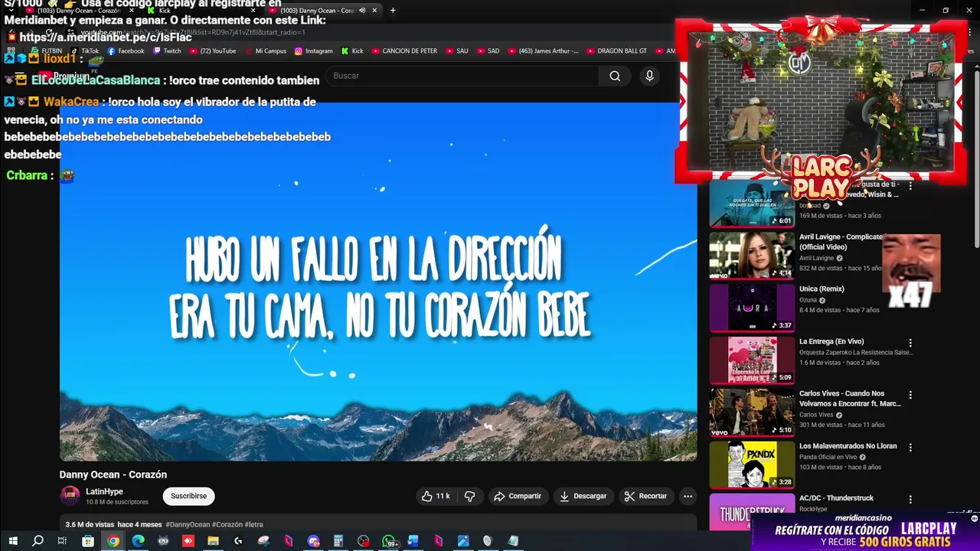Open Calculator from the taskbar
980x551 pixels.
coord(338,541)
